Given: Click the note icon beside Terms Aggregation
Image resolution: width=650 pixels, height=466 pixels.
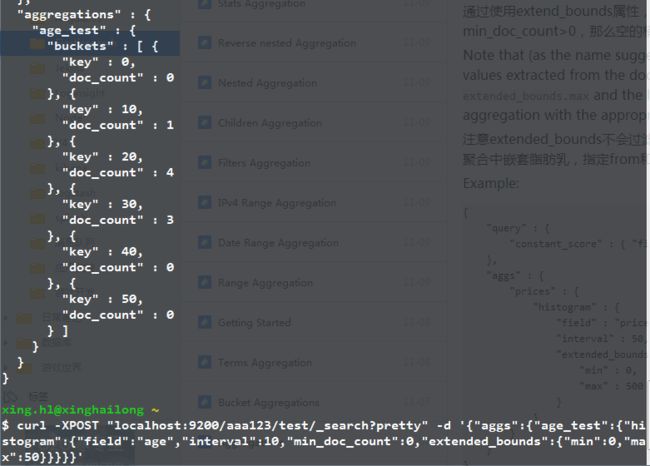Looking at the screenshot, I should pos(204,362).
